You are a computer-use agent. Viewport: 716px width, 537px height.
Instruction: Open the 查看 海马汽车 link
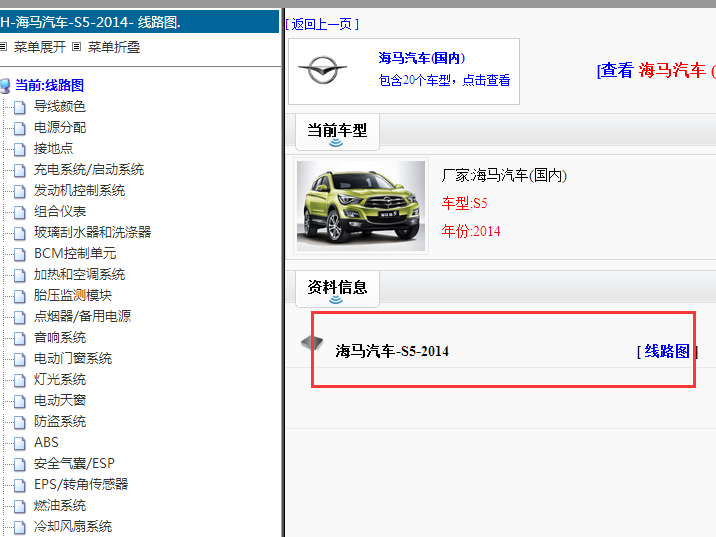click(x=656, y=70)
